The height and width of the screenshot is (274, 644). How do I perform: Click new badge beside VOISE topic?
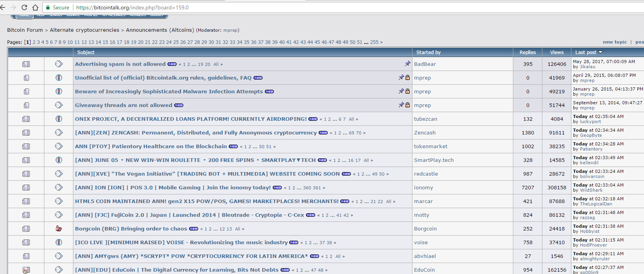click(x=294, y=242)
